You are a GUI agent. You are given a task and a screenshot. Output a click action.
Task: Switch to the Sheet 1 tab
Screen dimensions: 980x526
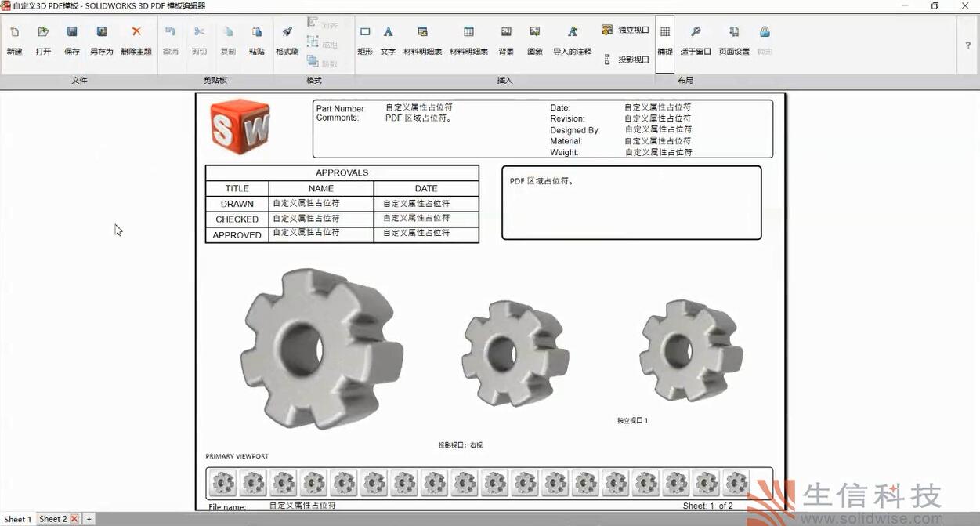(x=18, y=519)
